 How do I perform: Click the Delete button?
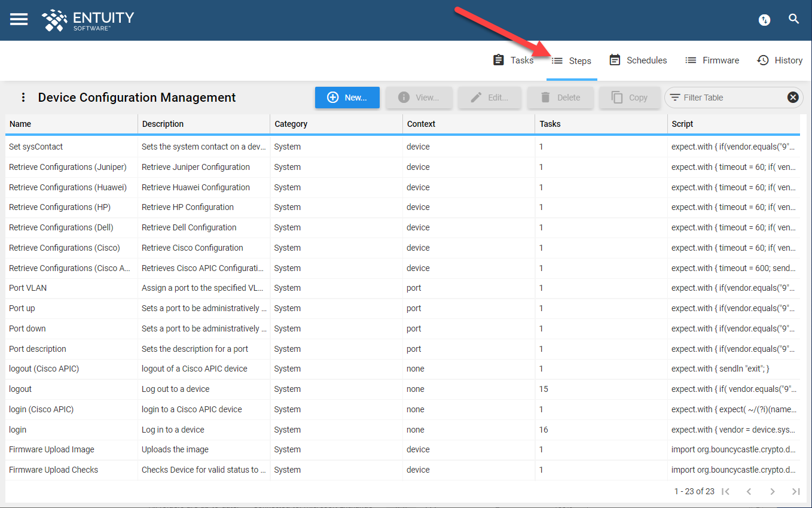pyautogui.click(x=560, y=97)
